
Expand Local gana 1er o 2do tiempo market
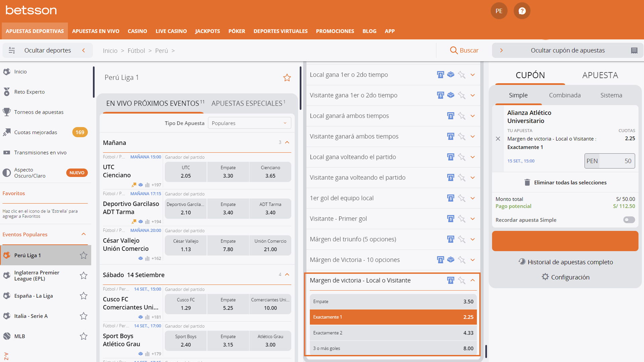click(x=473, y=75)
